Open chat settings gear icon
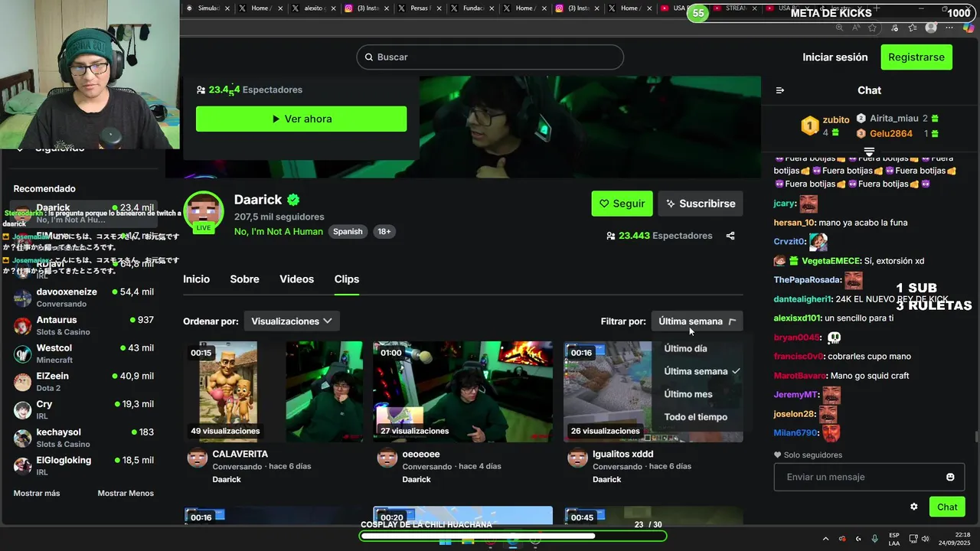Image resolution: width=980 pixels, height=551 pixels. click(x=913, y=507)
